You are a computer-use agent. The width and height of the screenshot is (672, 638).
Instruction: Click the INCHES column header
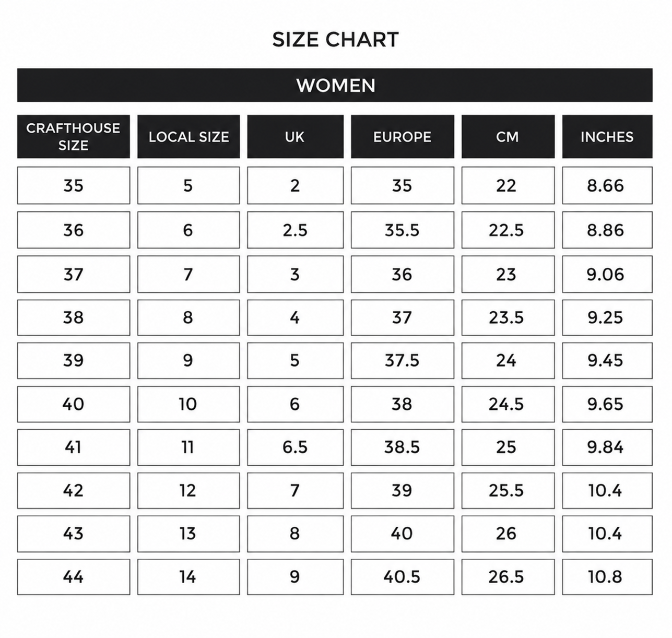[x=607, y=137]
